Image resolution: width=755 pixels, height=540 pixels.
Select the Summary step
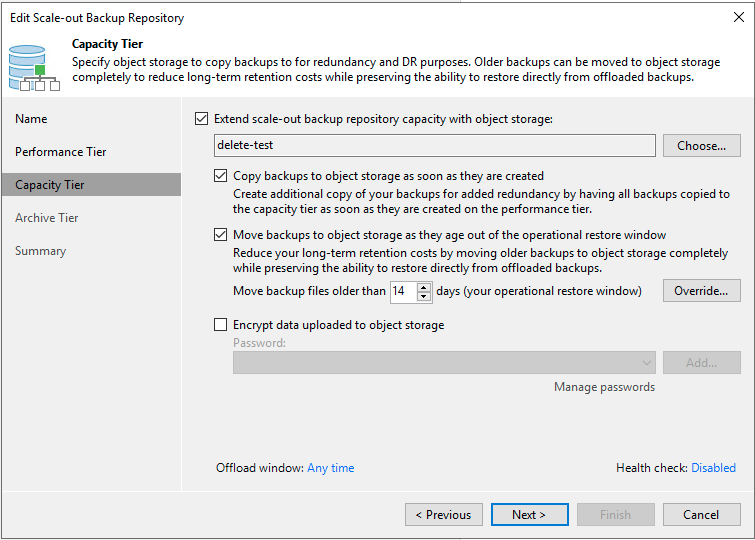pos(40,251)
